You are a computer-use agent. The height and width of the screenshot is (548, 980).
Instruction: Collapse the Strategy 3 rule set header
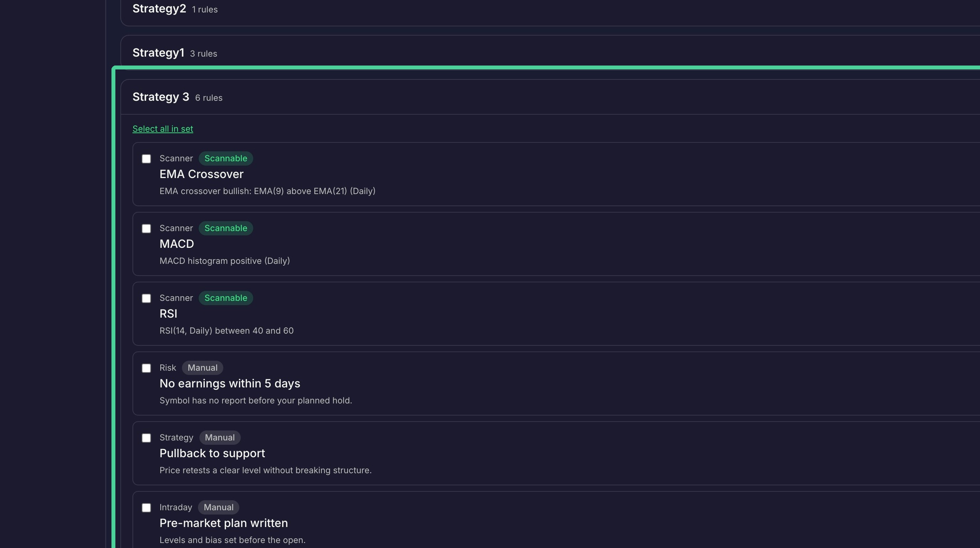[550, 97]
